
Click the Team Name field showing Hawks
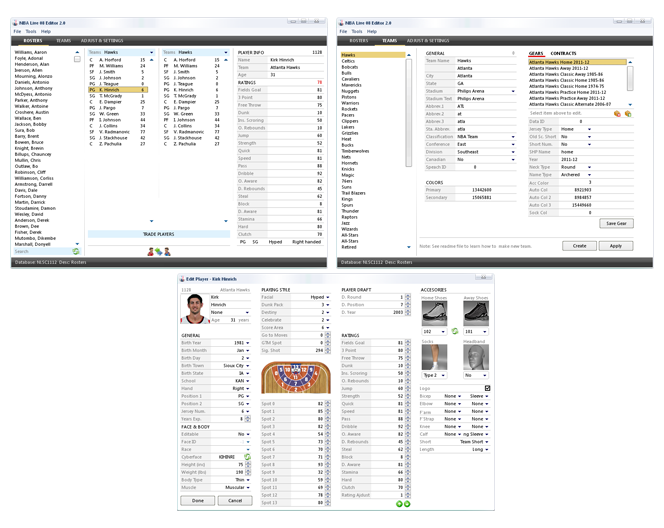(x=486, y=61)
